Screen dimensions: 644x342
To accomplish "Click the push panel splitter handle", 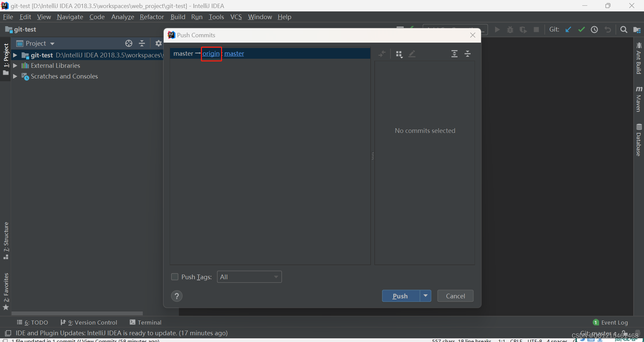I will click(373, 156).
